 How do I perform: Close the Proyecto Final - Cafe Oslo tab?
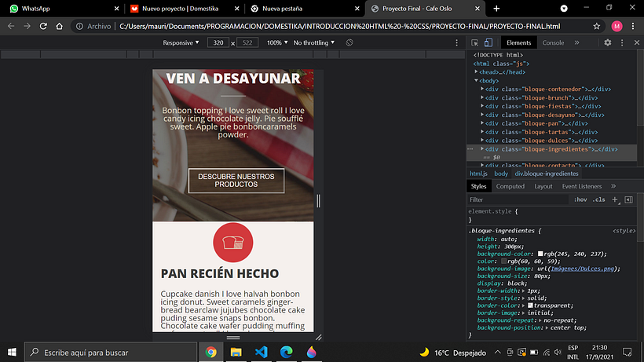click(x=478, y=9)
